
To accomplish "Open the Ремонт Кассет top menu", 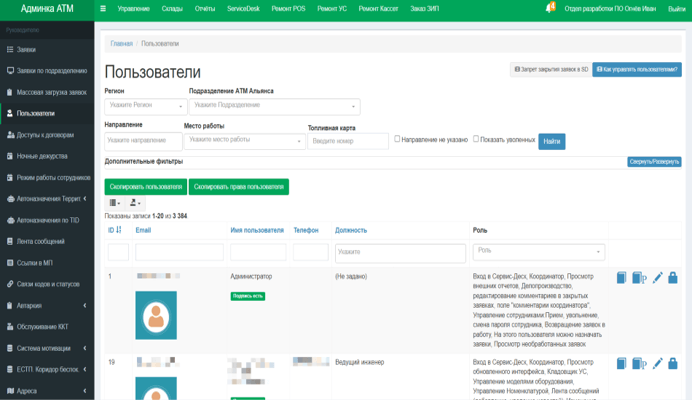I will tap(378, 8).
